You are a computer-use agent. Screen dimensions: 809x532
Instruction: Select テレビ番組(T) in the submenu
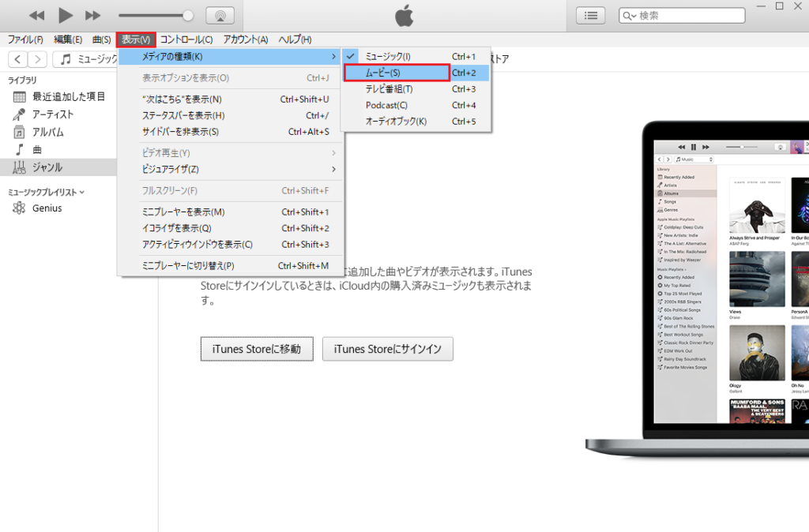[x=416, y=88]
